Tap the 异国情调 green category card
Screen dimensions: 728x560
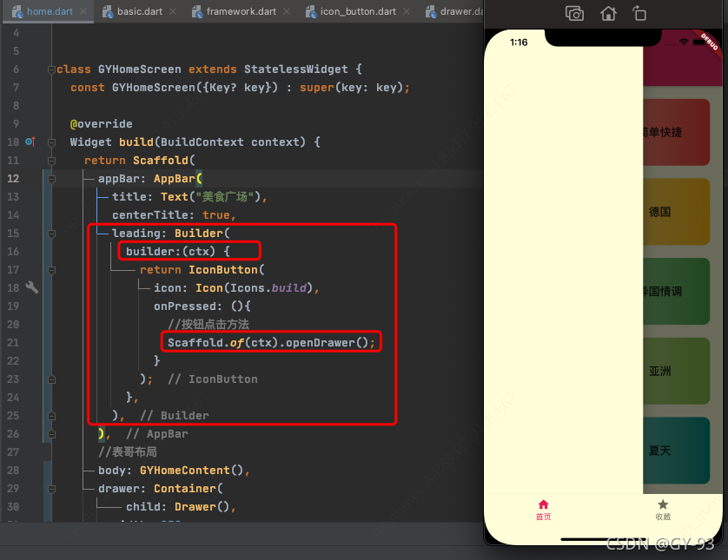click(x=676, y=292)
